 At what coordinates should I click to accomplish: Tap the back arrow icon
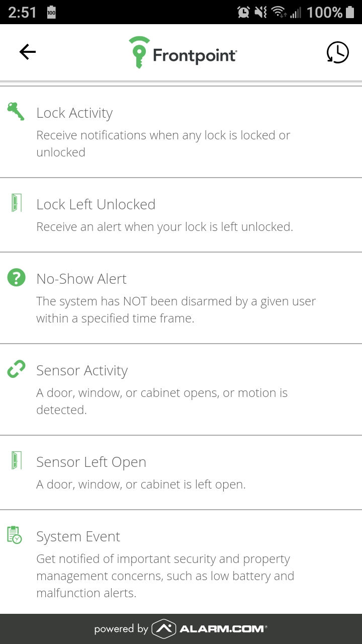point(28,52)
